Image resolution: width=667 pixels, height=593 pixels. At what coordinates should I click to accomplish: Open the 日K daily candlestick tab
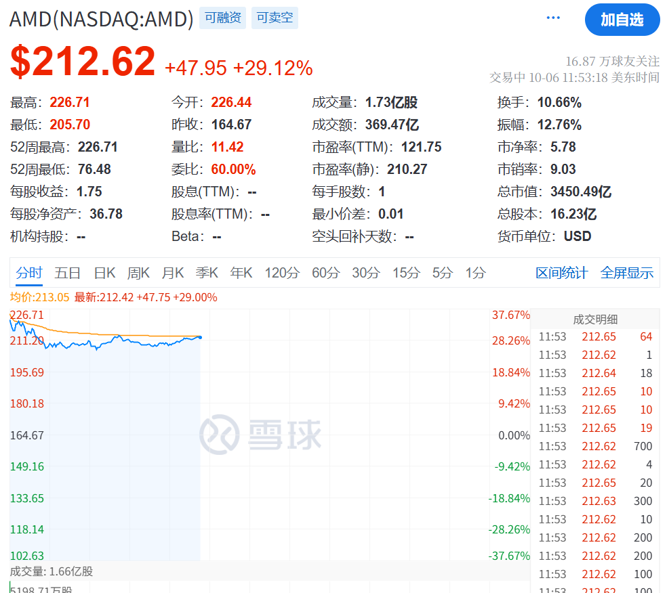click(104, 273)
